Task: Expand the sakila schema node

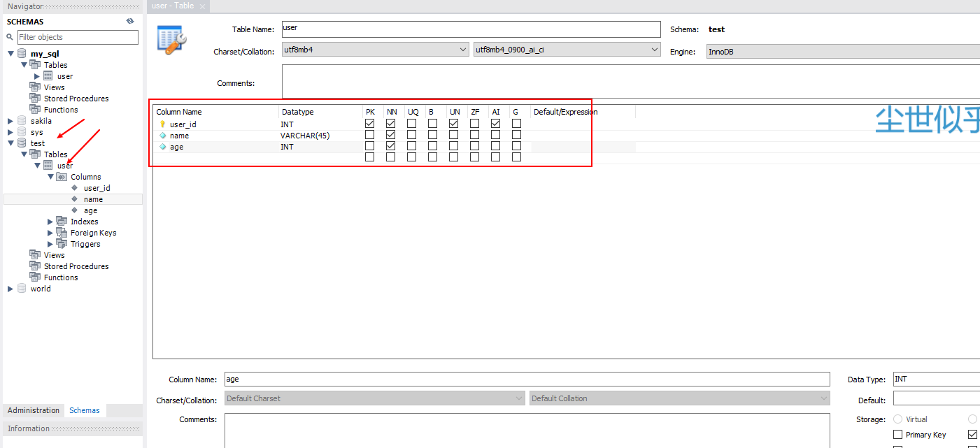Action: coord(10,121)
